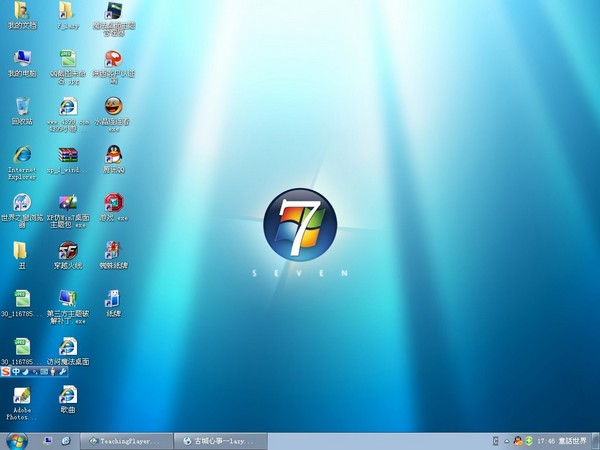The height and width of the screenshot is (450, 600).
Task: Open the Adobe Photoshop shortcut
Action: 21,395
